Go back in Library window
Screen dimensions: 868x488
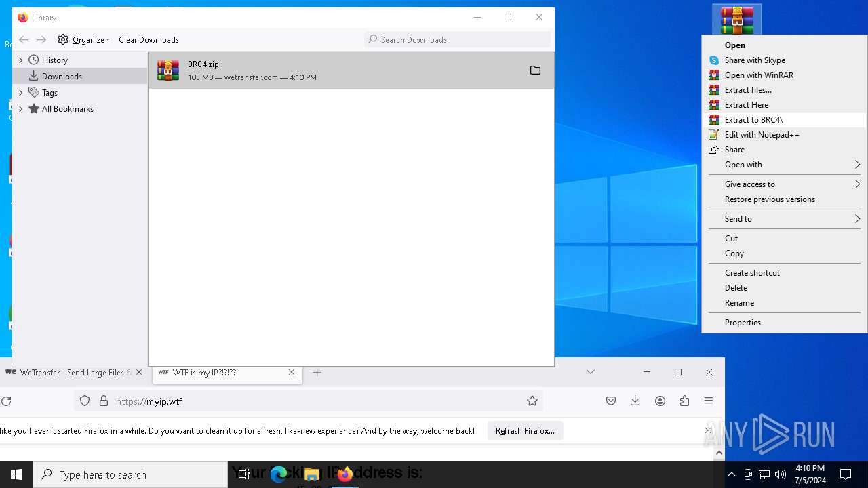click(24, 39)
